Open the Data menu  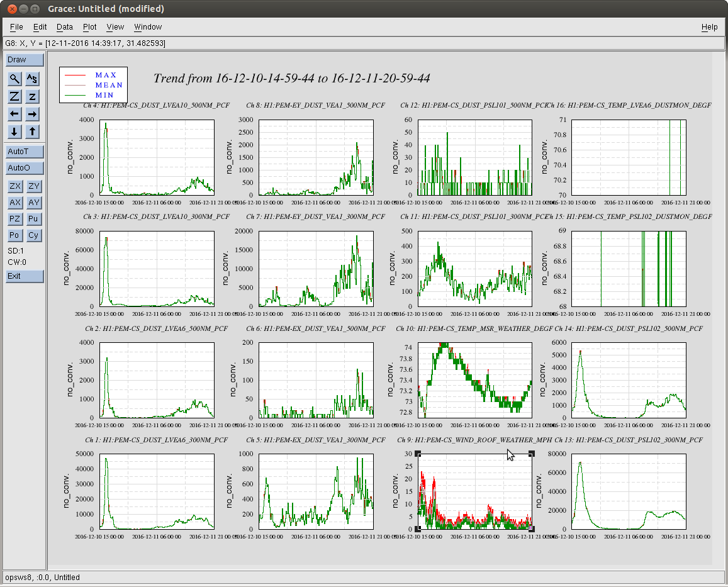click(65, 27)
